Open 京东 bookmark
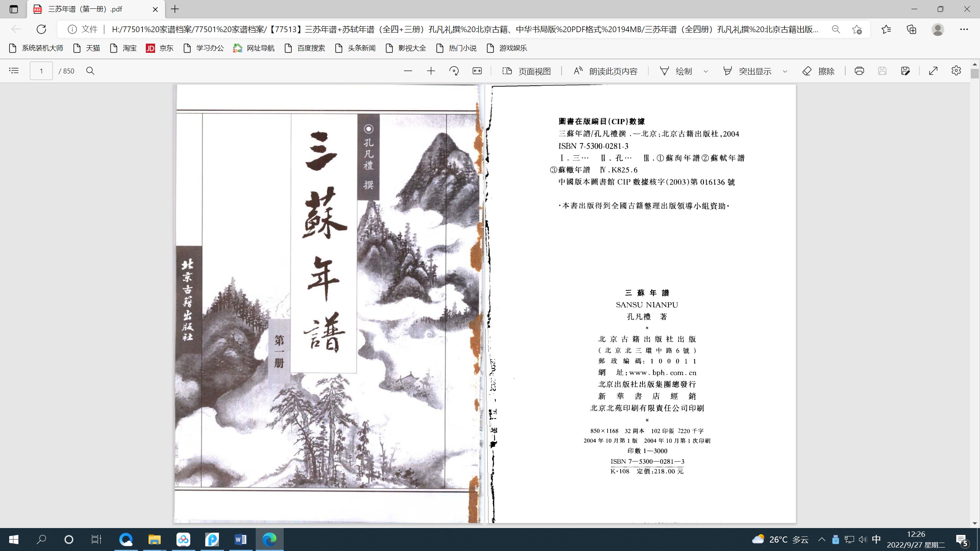 point(160,48)
